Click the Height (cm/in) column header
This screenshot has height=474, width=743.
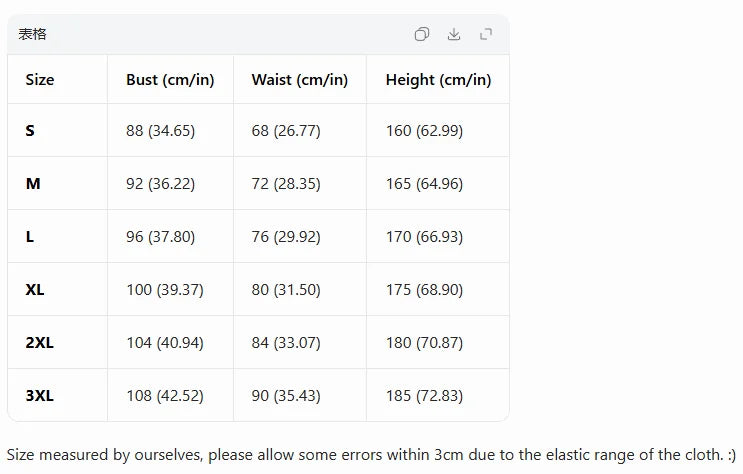[438, 80]
